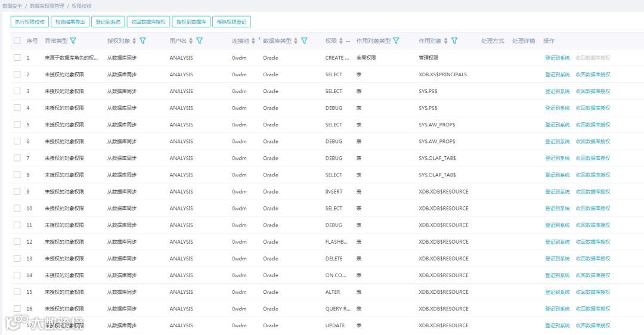Screen dimensions: 644x335
Task: Click the ellipsis next to 权限 header
Action: (348, 41)
